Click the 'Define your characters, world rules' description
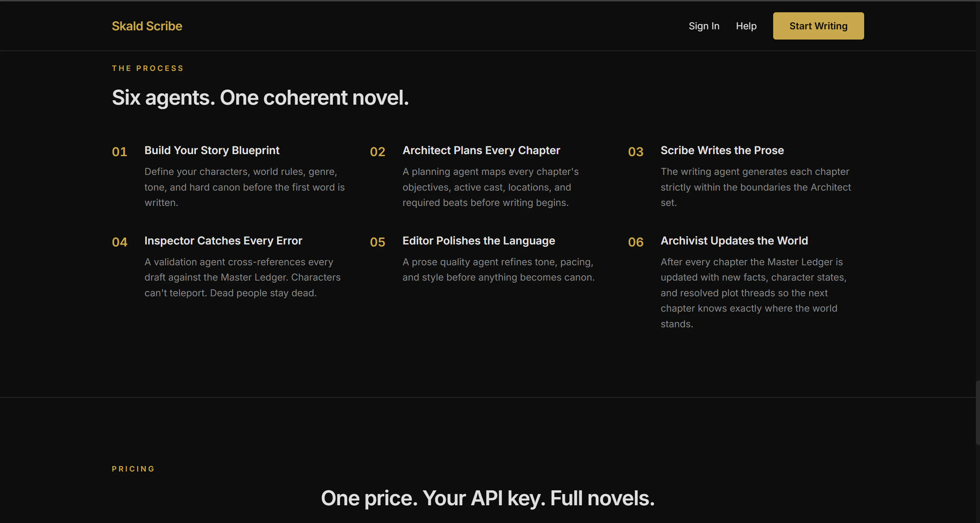 tap(245, 187)
